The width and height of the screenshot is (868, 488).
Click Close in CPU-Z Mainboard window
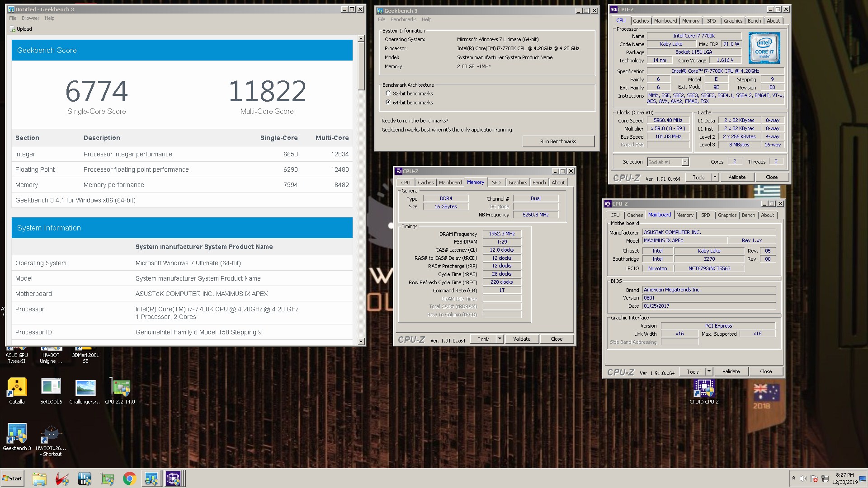766,371
